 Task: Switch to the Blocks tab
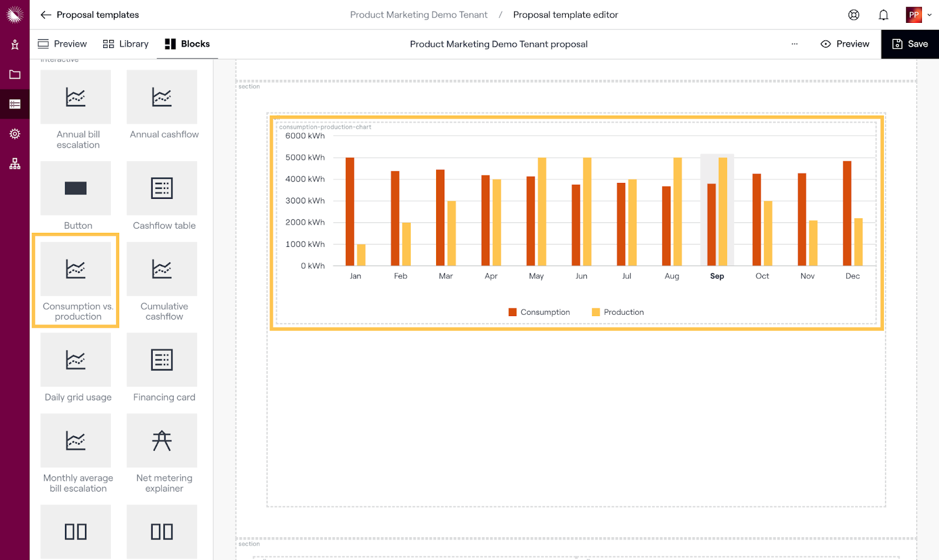pyautogui.click(x=187, y=44)
